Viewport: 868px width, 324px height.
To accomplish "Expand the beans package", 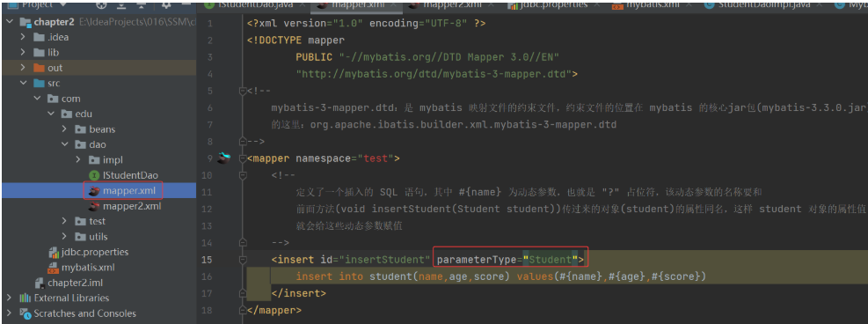I will (65, 129).
